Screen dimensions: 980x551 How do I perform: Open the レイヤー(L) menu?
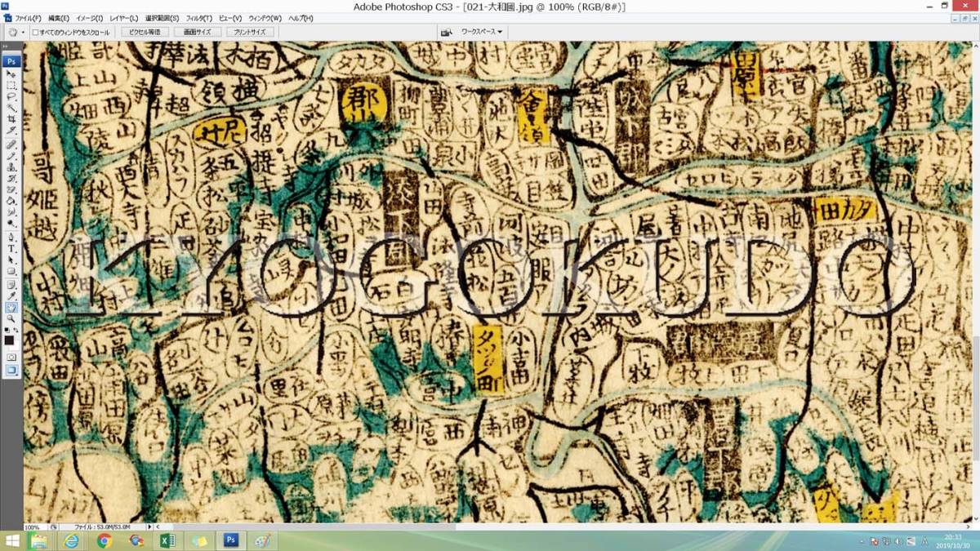[x=124, y=18]
